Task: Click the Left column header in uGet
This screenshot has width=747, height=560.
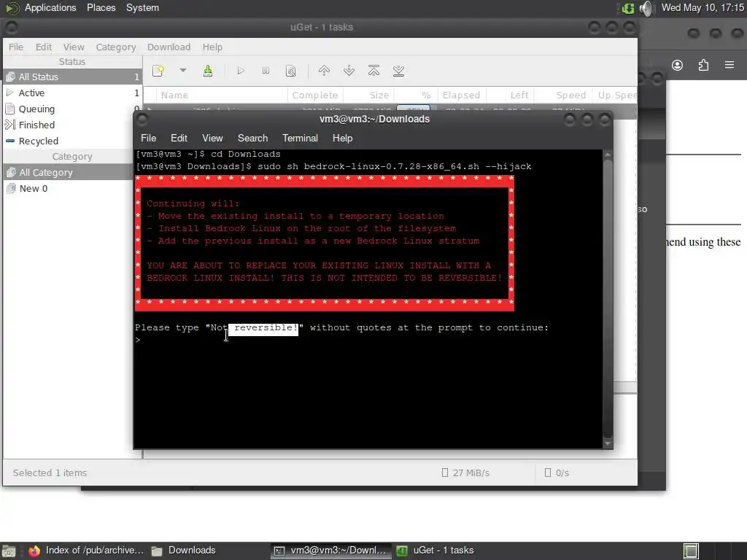Action: pos(510,96)
